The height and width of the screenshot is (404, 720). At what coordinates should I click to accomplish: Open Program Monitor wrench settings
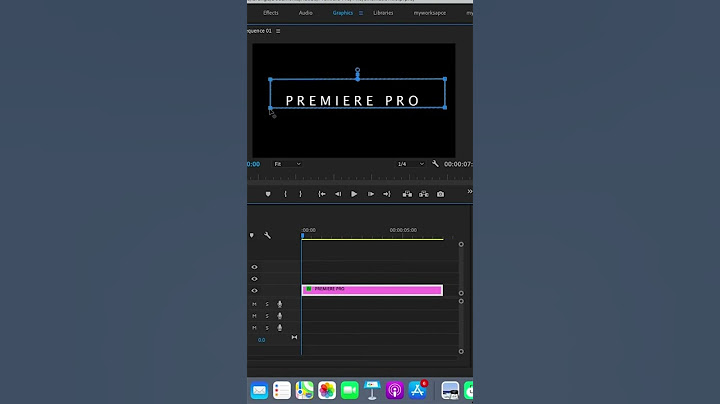tap(435, 163)
